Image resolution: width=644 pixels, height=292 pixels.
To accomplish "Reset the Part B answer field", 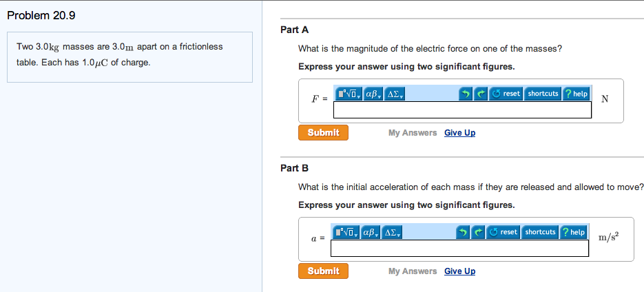I will tap(503, 232).
